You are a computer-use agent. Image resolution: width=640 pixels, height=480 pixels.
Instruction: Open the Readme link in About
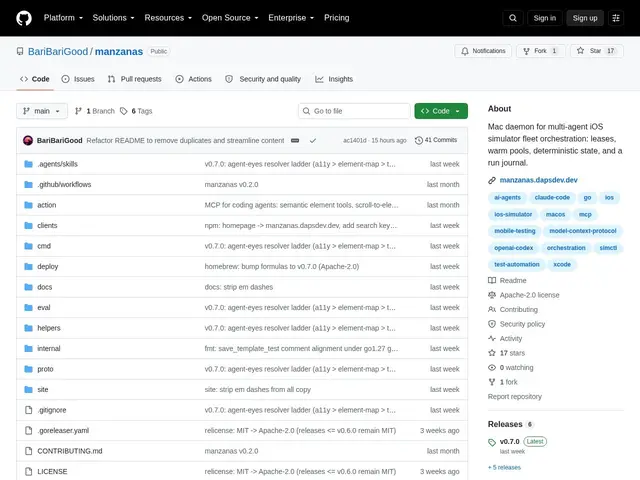[x=507, y=280]
